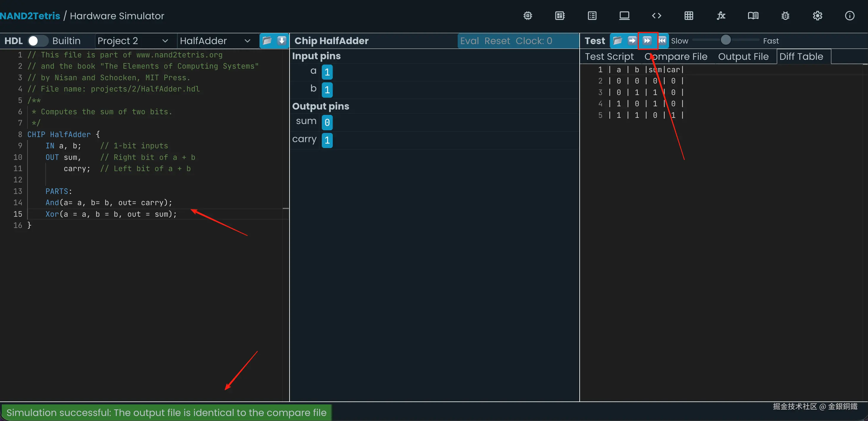Viewport: 868px width, 421px height.
Task: Open the user guide book icon
Action: point(753,16)
